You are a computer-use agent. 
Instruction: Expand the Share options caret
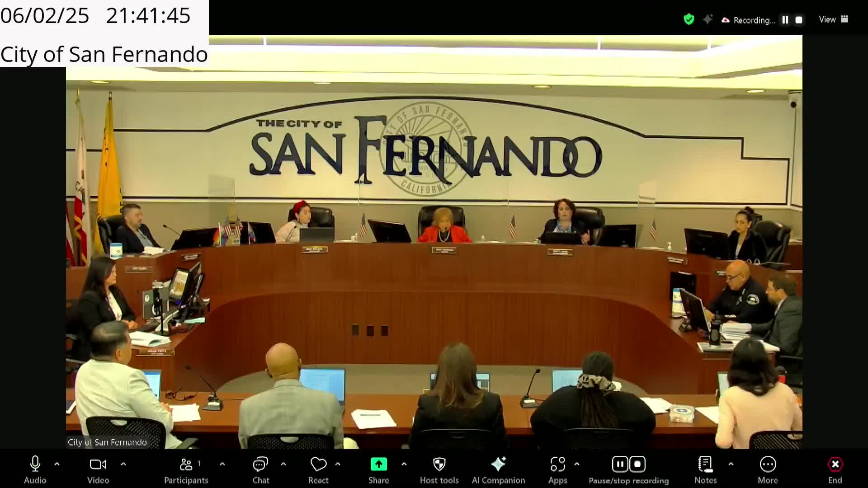click(404, 464)
